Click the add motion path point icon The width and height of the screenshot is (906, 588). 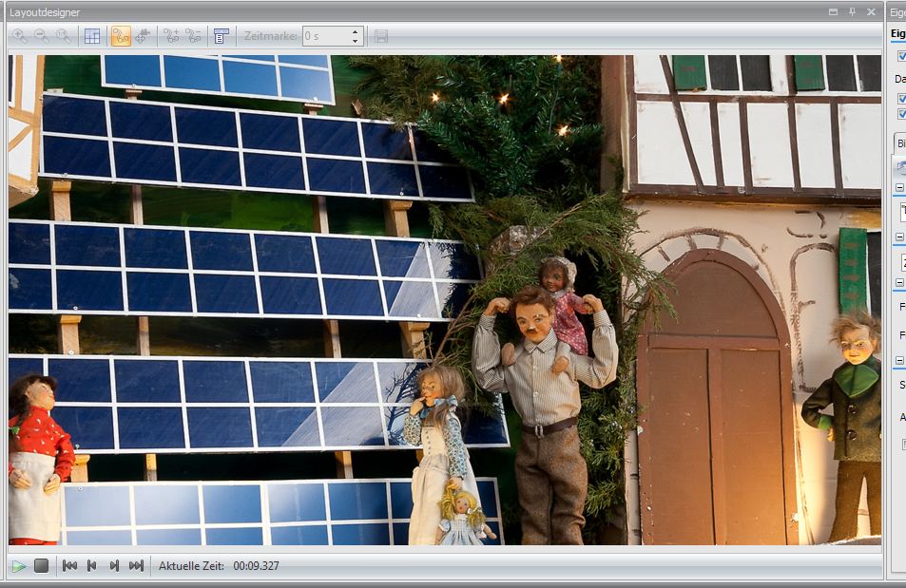[x=171, y=36]
